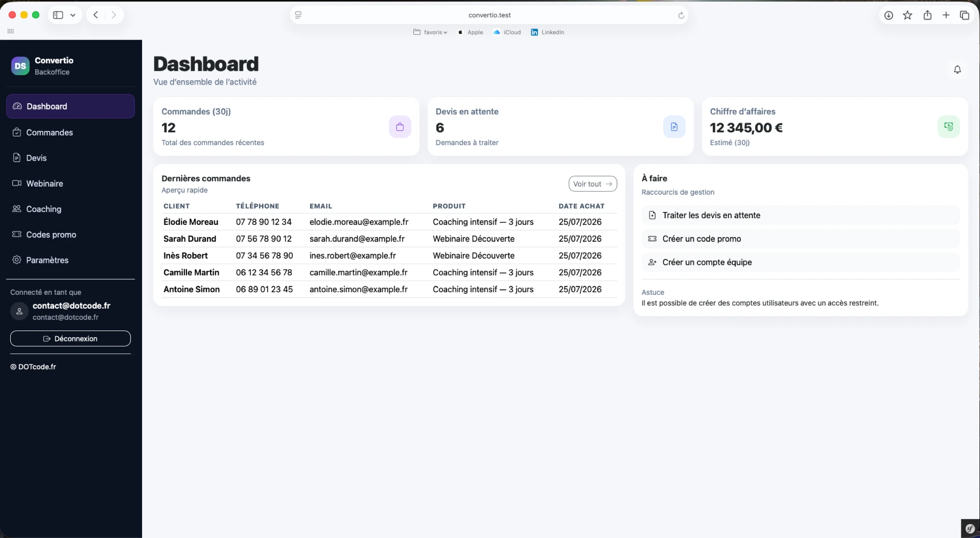This screenshot has height=538, width=980.
Task: Click the Déconnexion button
Action: pyautogui.click(x=70, y=338)
